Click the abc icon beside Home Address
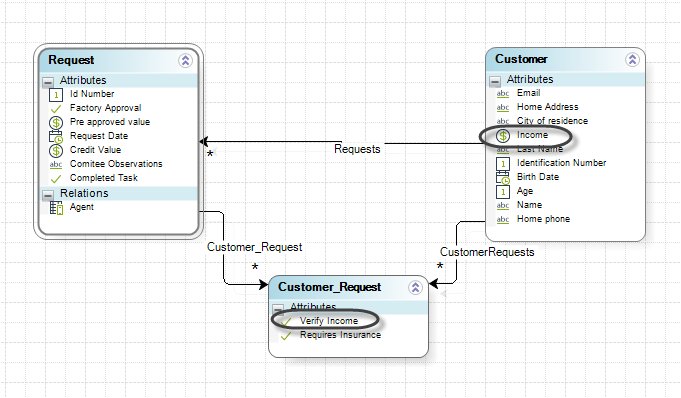The image size is (681, 398). click(x=503, y=107)
